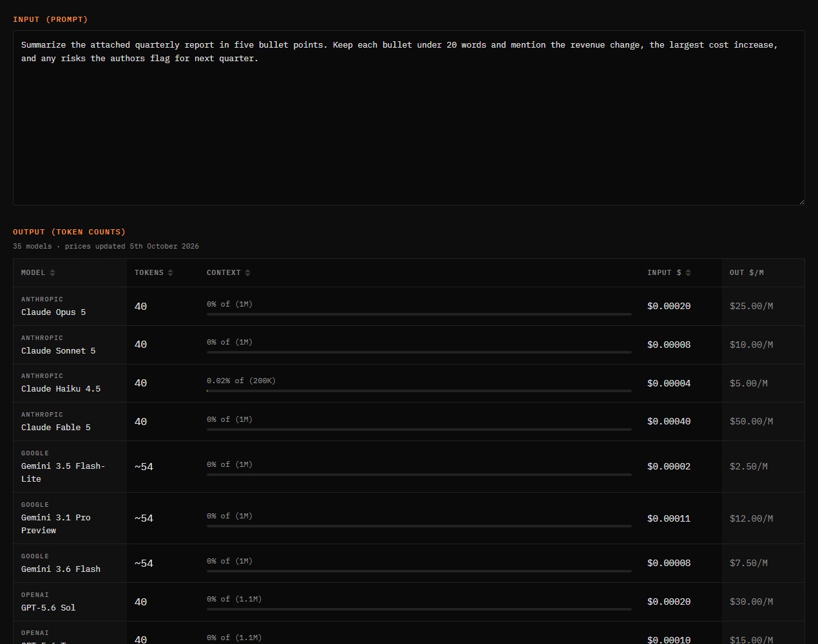
Task: Click the INPUT (PROMPT) section heading
Action: [50, 20]
